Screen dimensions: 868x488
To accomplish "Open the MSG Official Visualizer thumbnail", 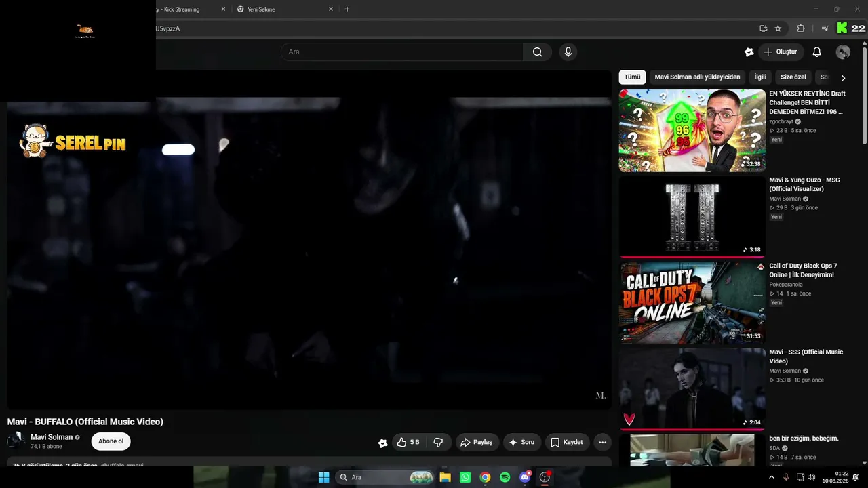I will 692,217.
